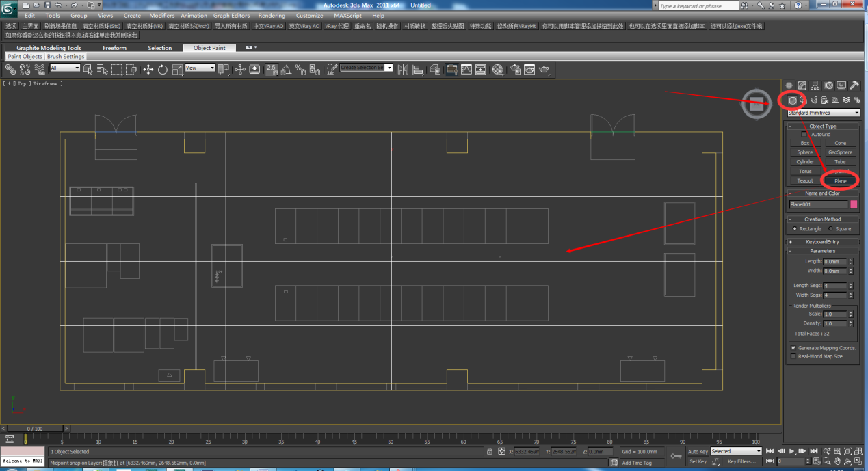The image size is (868, 471).
Task: Uncheck Generate Mapping Coords
Action: point(793,347)
